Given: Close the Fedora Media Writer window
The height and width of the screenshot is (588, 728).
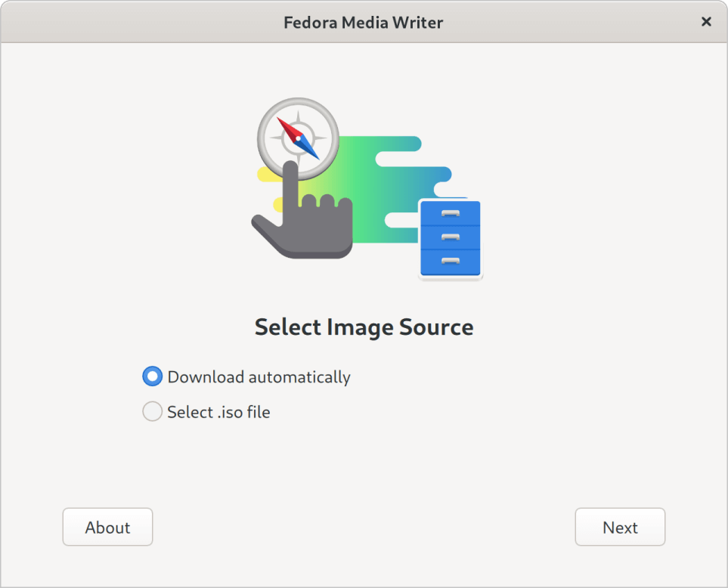Looking at the screenshot, I should (x=705, y=22).
